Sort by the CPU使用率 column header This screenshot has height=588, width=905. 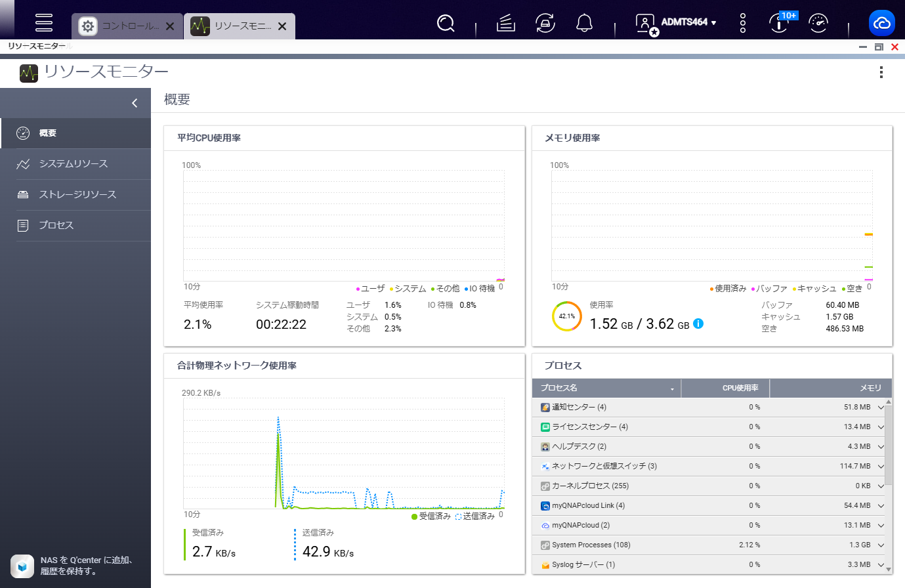(x=725, y=388)
